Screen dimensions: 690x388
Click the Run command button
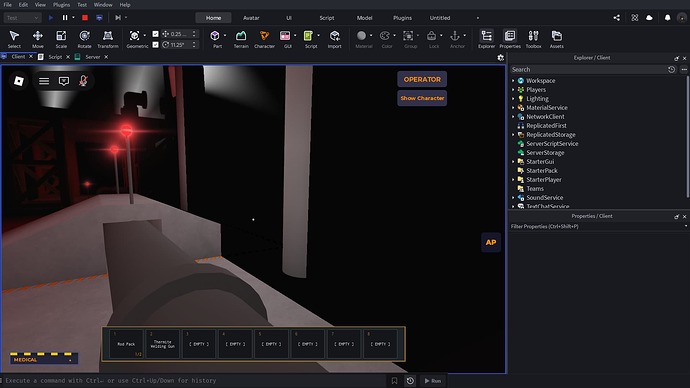(432, 381)
